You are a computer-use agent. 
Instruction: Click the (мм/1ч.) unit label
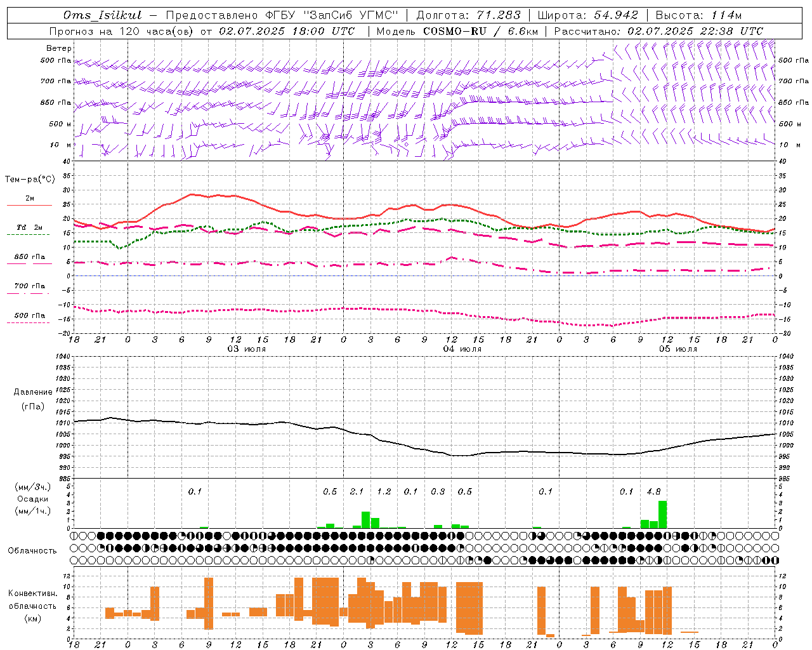(33, 511)
